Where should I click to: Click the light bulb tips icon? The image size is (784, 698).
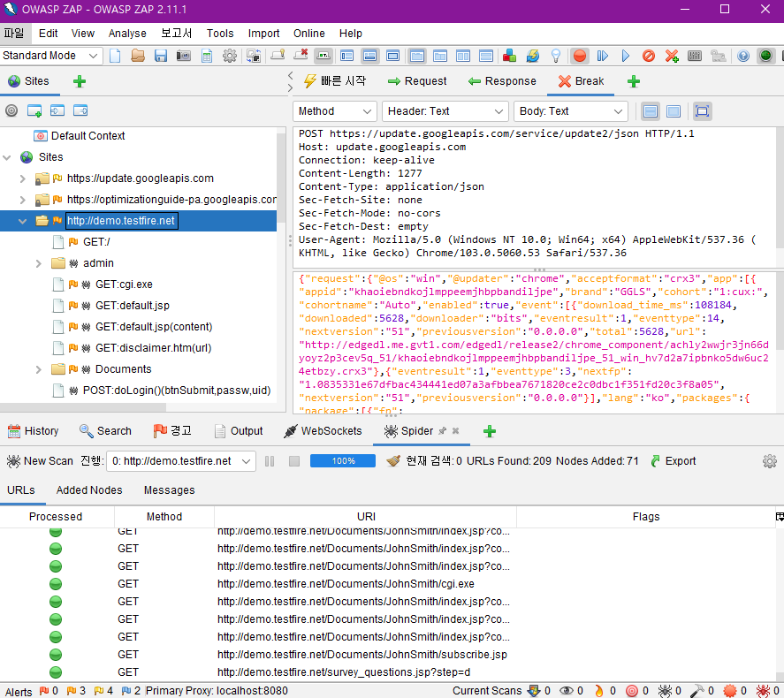(x=555, y=56)
